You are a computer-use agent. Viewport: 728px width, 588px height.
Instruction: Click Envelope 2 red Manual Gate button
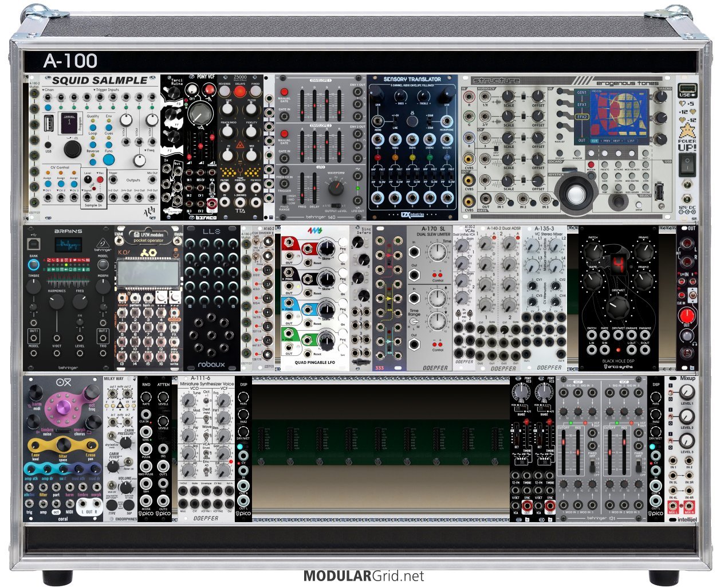click(284, 134)
